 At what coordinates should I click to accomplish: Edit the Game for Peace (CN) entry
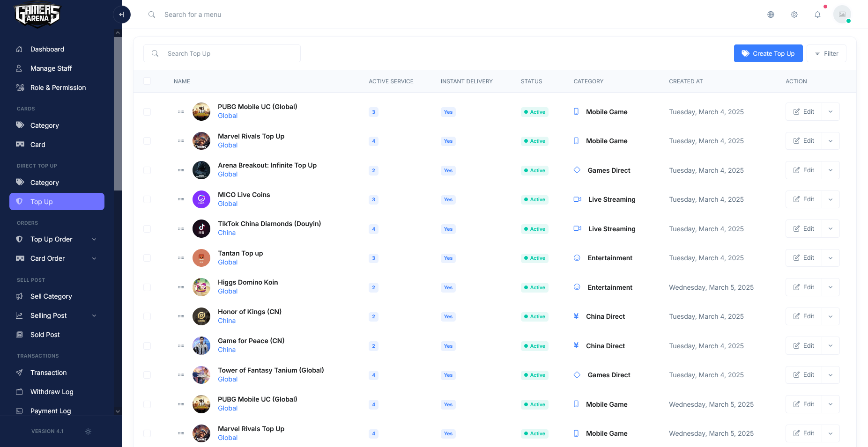click(804, 346)
